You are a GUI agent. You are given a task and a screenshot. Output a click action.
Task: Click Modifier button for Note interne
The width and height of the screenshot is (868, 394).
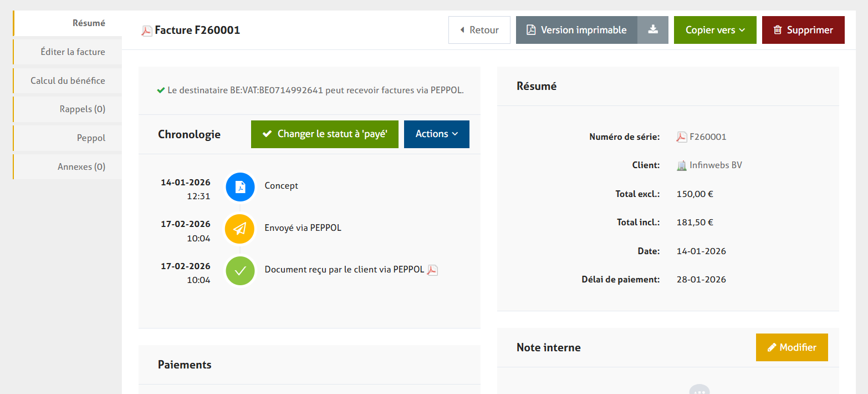tap(792, 347)
